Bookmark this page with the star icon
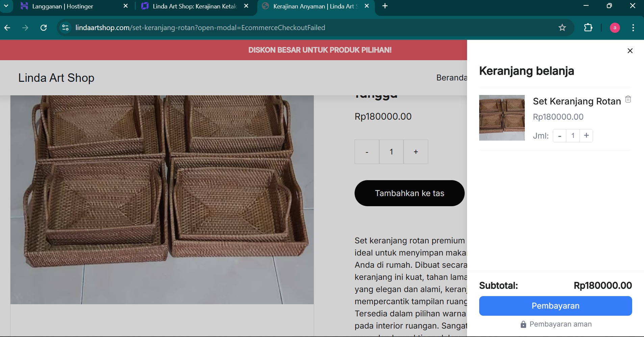The height and width of the screenshot is (337, 644). (x=562, y=28)
